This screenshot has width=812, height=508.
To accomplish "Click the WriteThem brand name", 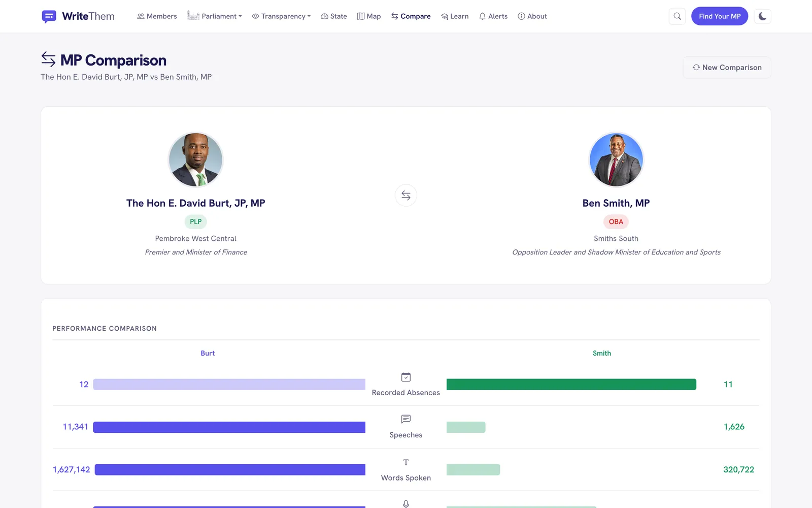I will click(88, 16).
